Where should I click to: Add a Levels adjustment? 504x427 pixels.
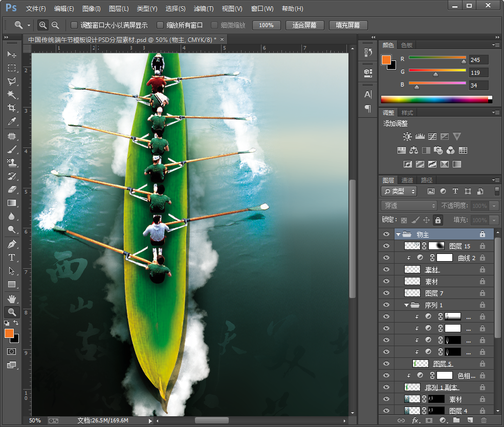click(x=420, y=136)
